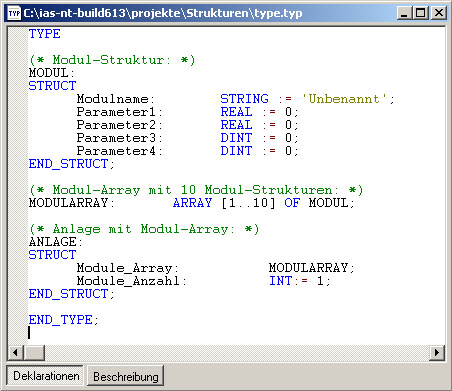
Task: Click the 'Parameter1:' field name
Action: pyautogui.click(x=120, y=112)
